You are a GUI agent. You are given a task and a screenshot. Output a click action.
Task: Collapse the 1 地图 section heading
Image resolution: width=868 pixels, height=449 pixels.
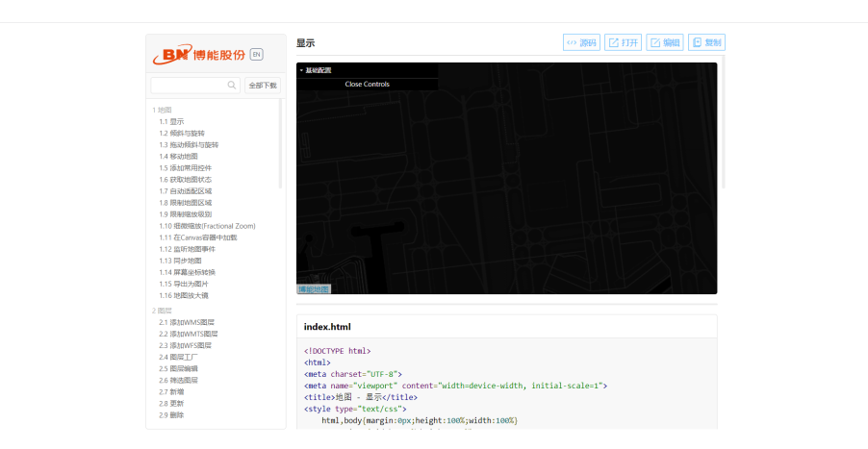pyautogui.click(x=162, y=111)
